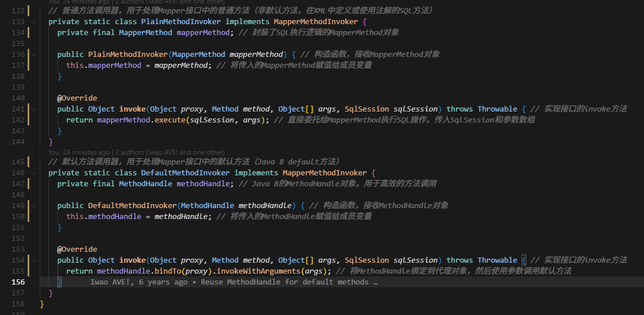The height and width of the screenshot is (315, 644).
Task: Select line 156 via its line number
Action: click(x=18, y=282)
